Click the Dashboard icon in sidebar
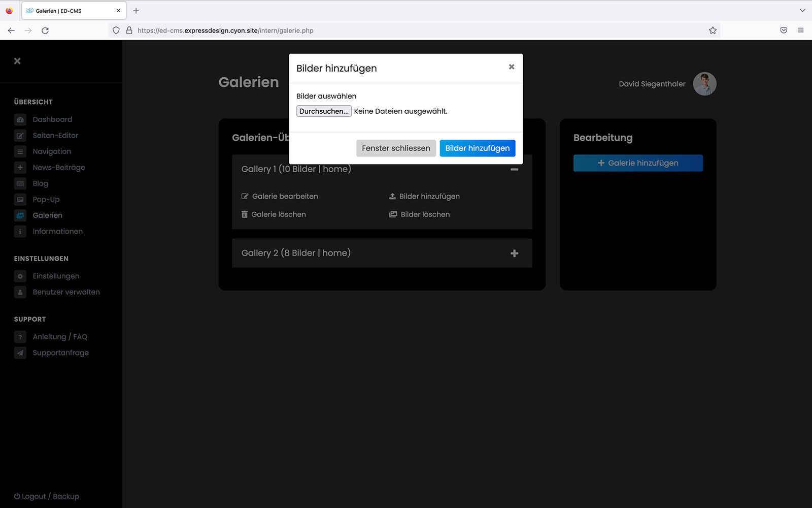Viewport: 812px width, 508px height. click(20, 120)
